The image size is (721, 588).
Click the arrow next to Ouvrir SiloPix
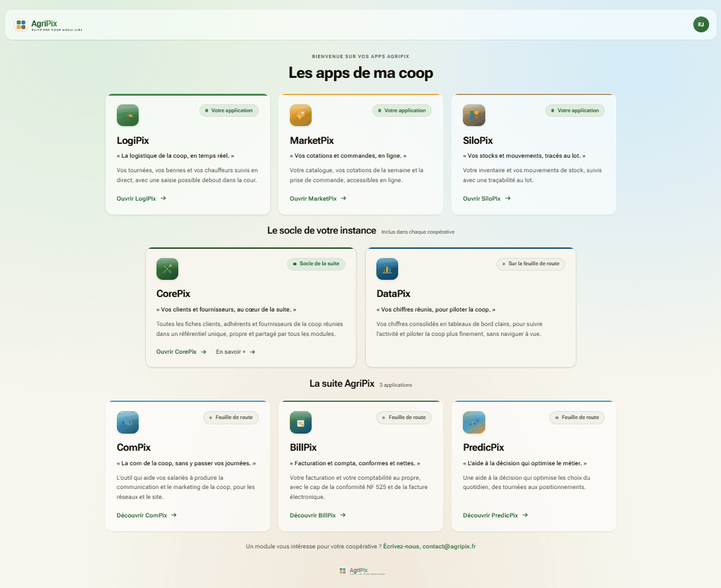click(x=508, y=198)
